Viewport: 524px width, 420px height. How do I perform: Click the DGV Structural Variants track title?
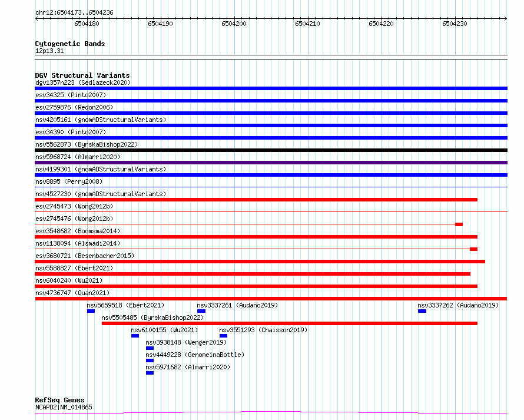click(82, 75)
